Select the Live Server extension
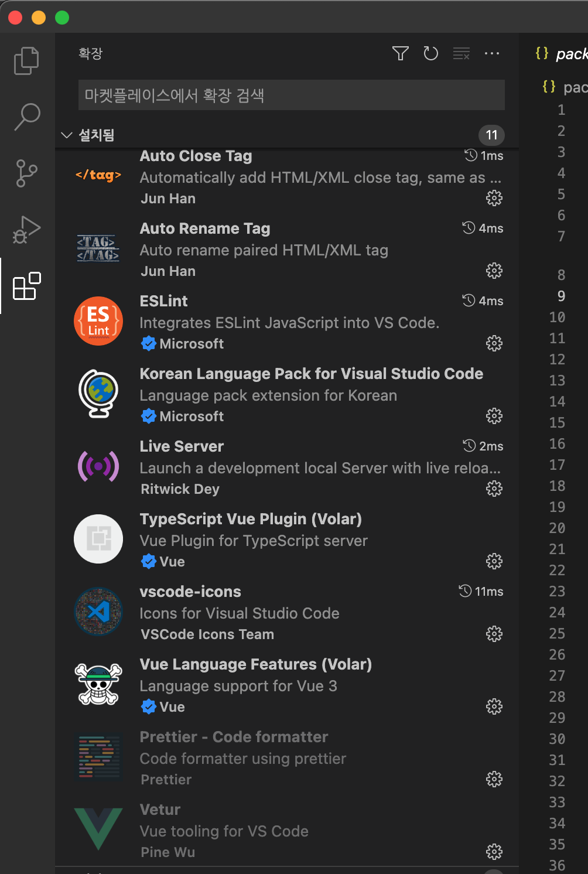 point(287,466)
